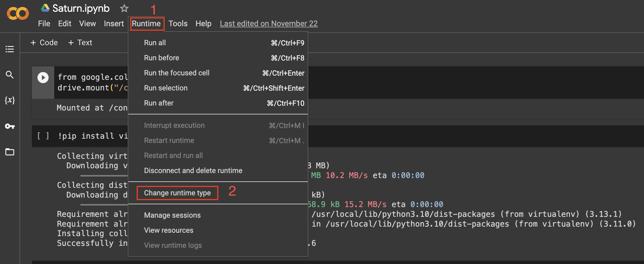Open the secrets key icon

click(10, 126)
